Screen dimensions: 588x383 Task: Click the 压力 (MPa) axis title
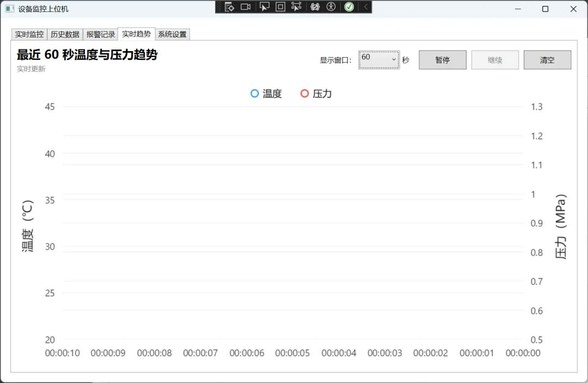561,226
